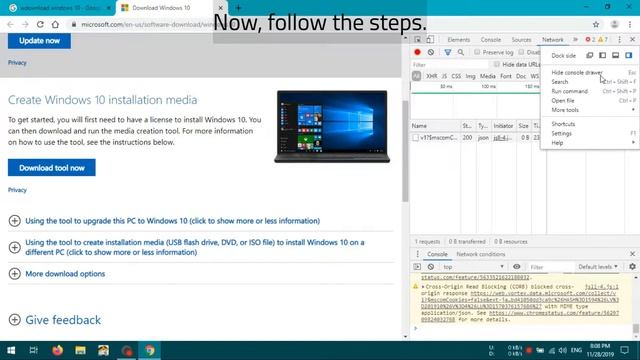Screen dimensions: 640x360
Task: Open the DevTools three-dot customize menu
Action: (x=619, y=40)
